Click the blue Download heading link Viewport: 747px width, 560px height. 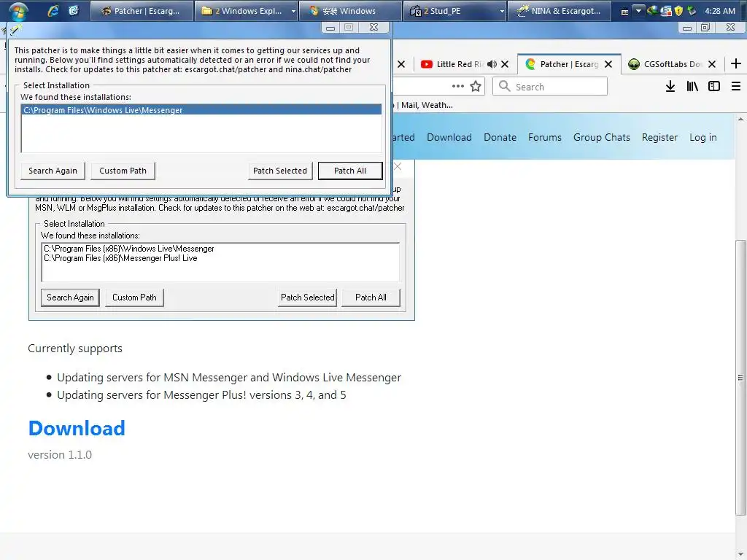[77, 428]
